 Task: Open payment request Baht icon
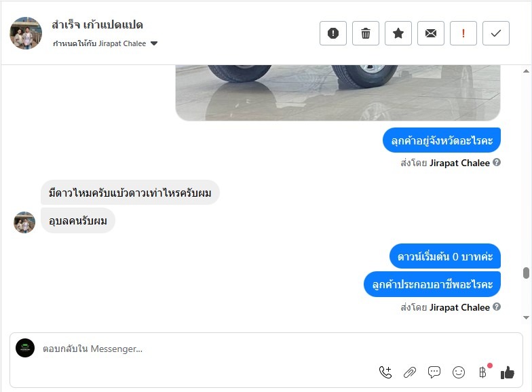pyautogui.click(x=483, y=372)
